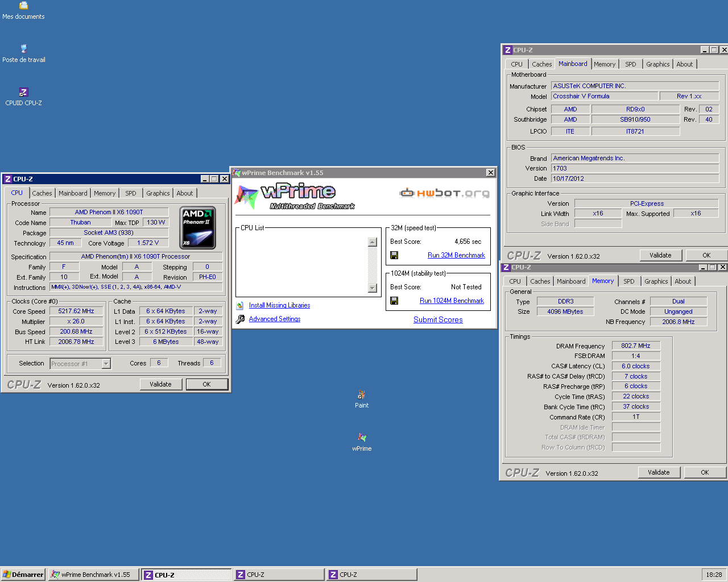Click OK in Mainboard CPU-Z window
The height and width of the screenshot is (582, 728).
point(706,255)
